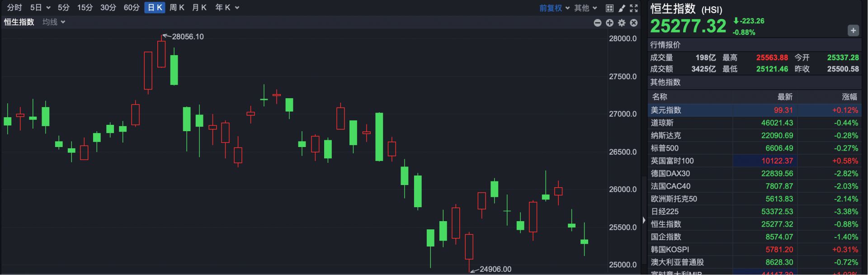Expand the 均线 indicator dropdown
Viewport: 868px width, 275px height.
pyautogui.click(x=54, y=22)
